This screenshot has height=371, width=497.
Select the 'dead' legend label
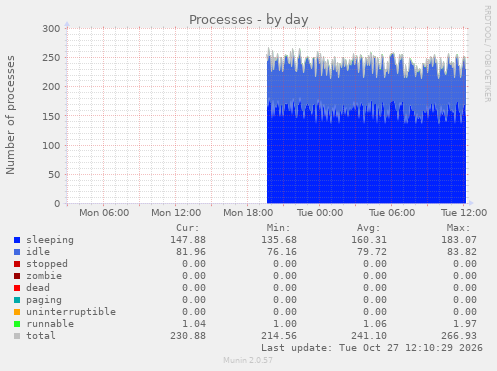pyautogui.click(x=38, y=288)
